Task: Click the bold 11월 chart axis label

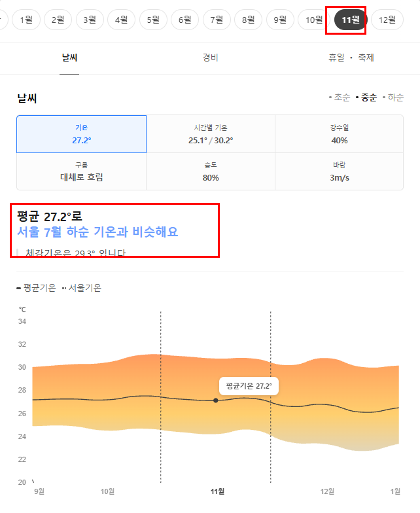Action: click(x=217, y=491)
